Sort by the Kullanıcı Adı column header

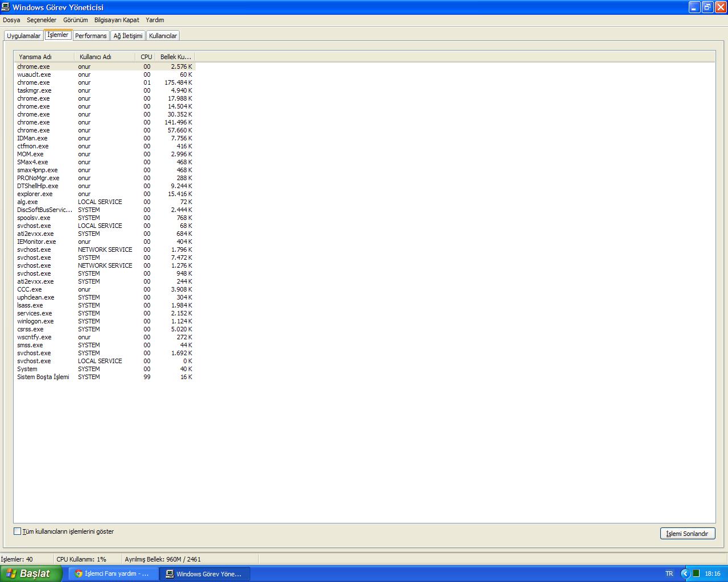click(105, 57)
